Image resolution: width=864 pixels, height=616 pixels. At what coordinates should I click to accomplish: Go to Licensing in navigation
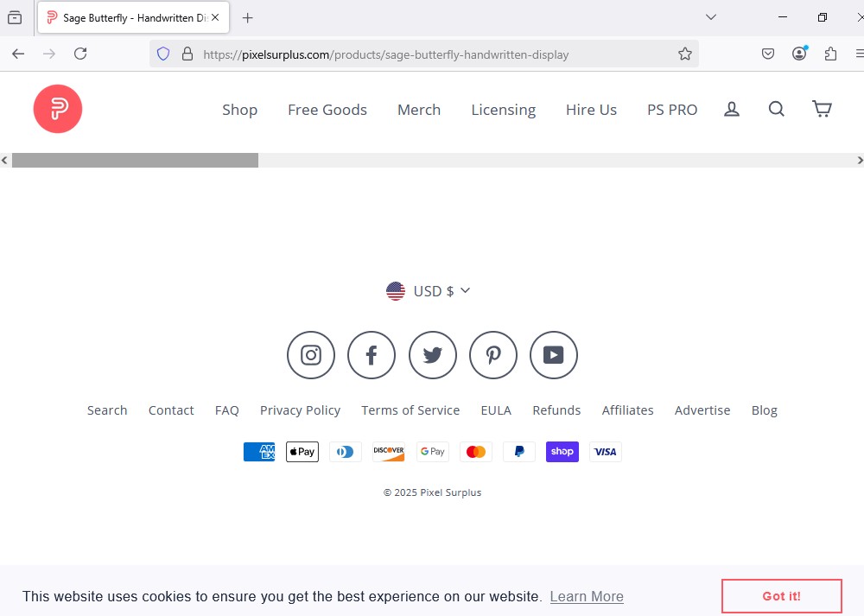point(503,110)
